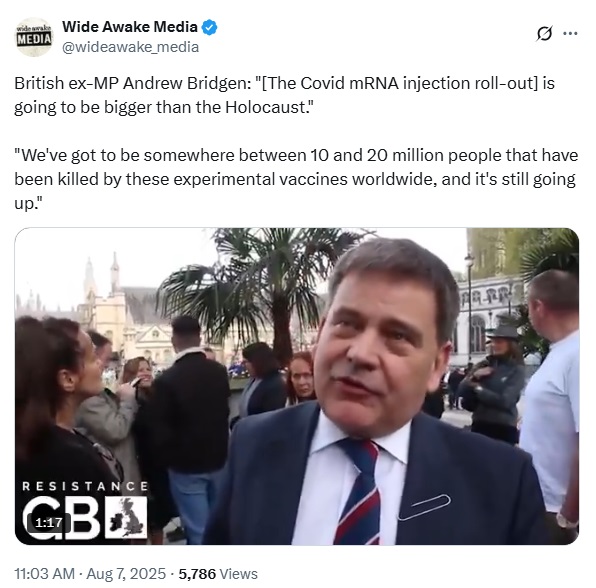Click the GB letters logo in video
Viewport: 596px width, 588px height.
(61, 518)
